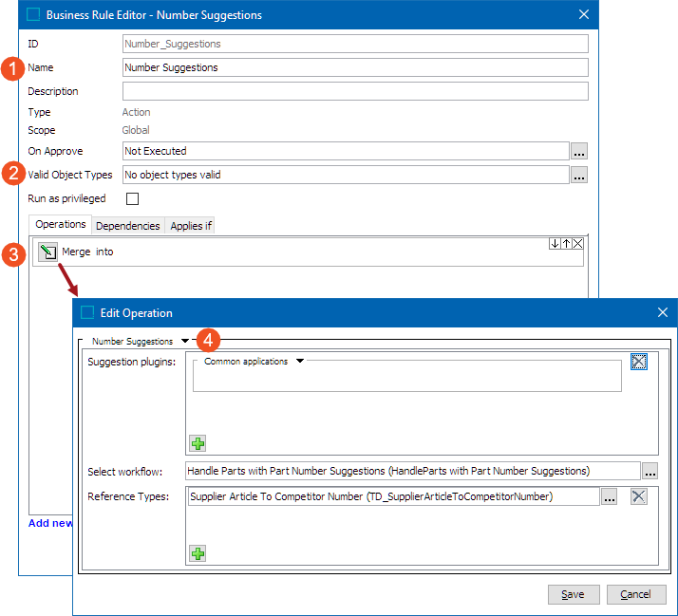Click the Supplier Article To Competitor Number field

(x=394, y=496)
